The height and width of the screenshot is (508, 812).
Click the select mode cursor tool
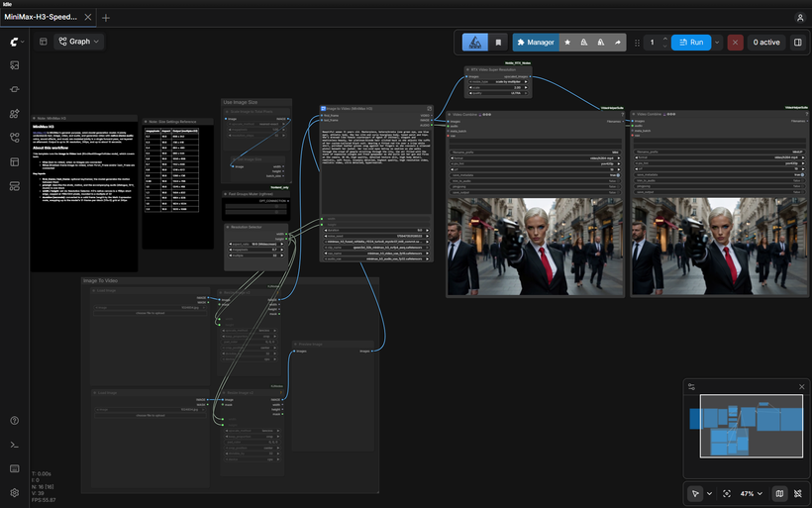695,493
